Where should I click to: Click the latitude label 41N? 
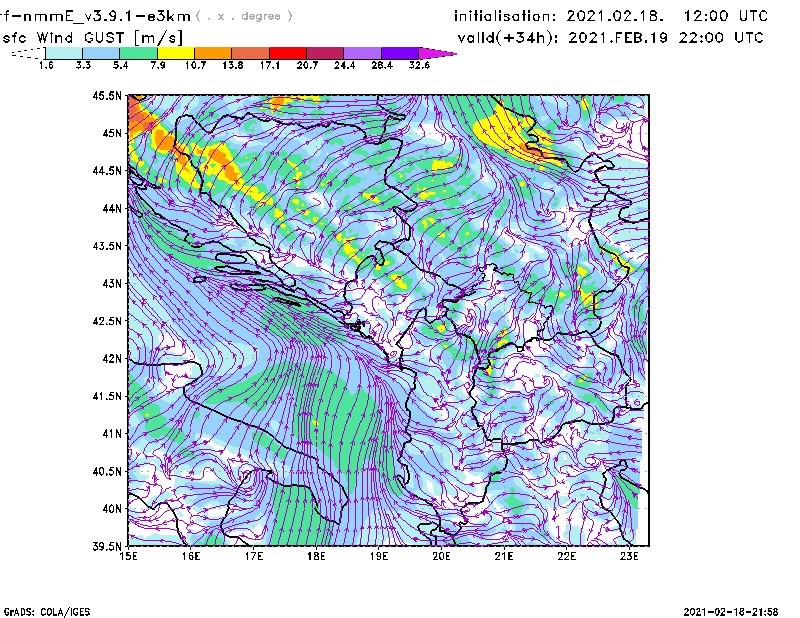pos(112,434)
